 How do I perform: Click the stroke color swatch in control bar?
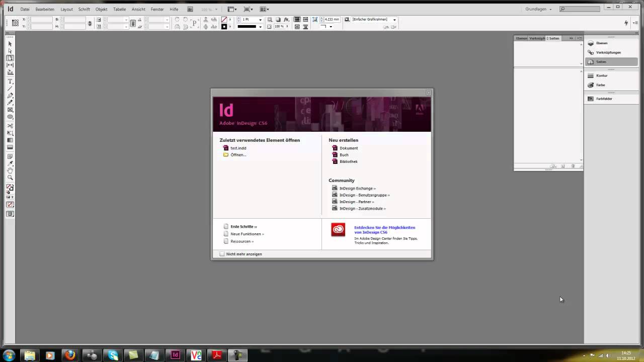224,27
